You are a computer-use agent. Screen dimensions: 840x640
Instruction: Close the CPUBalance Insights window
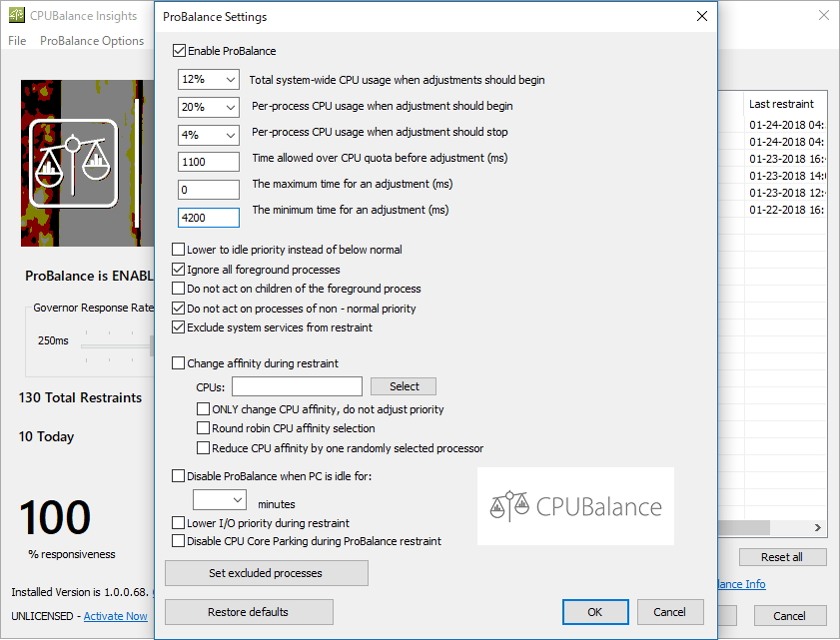[824, 15]
